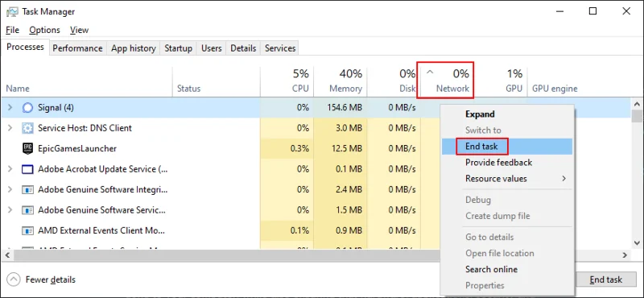This screenshot has height=298, width=644.
Task: Click the AMD External Events Client icon
Action: pyautogui.click(x=27, y=231)
